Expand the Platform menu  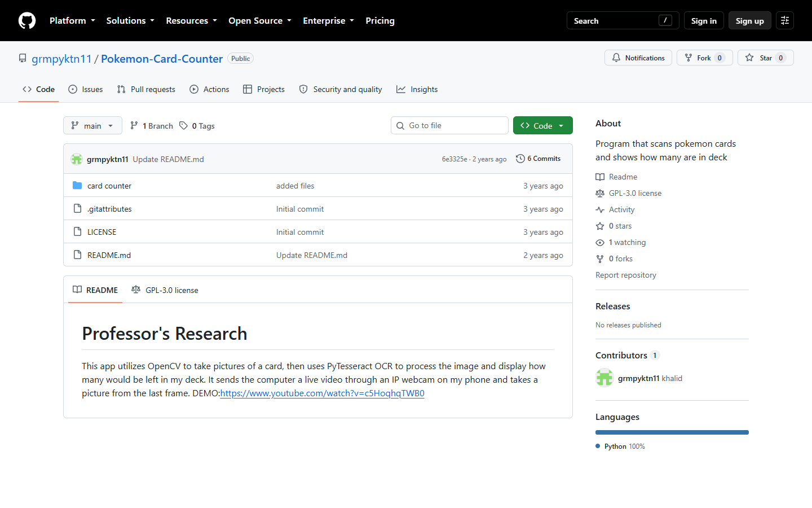72,21
